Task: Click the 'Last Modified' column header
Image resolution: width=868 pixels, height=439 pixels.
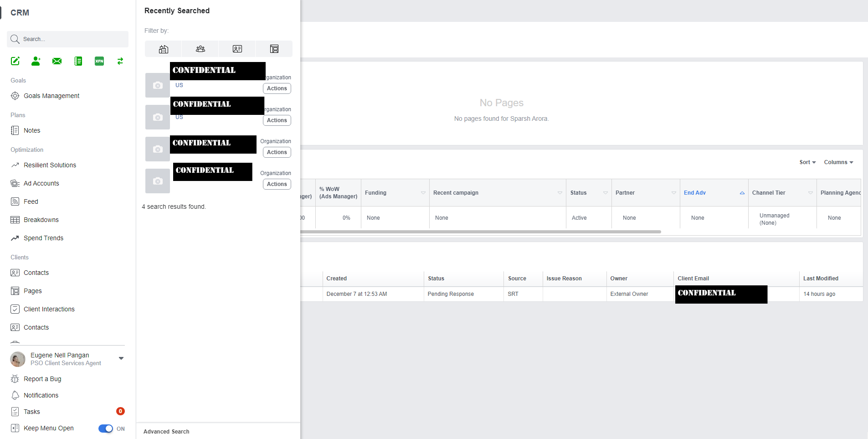Action: [821, 279]
